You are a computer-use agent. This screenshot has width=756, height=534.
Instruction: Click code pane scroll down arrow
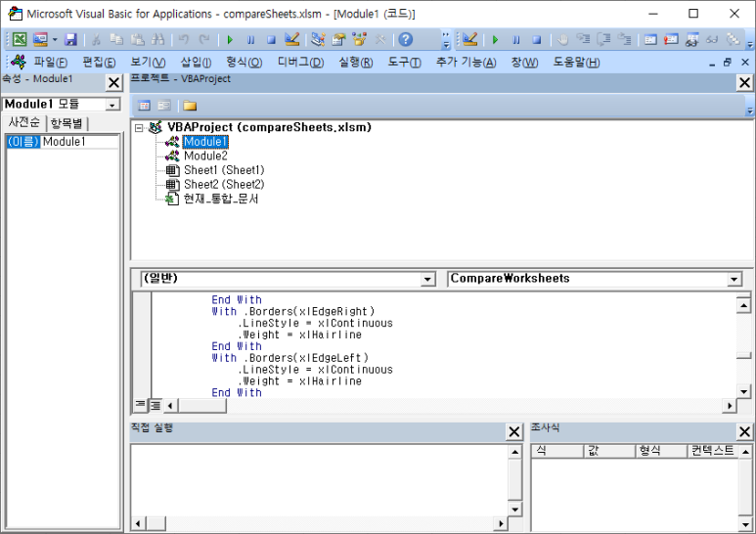744,391
